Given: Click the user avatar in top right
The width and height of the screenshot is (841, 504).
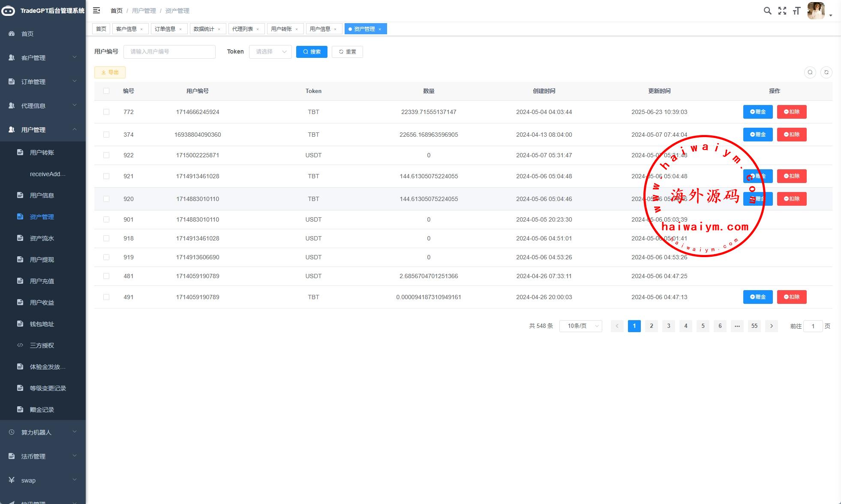Looking at the screenshot, I should [816, 11].
